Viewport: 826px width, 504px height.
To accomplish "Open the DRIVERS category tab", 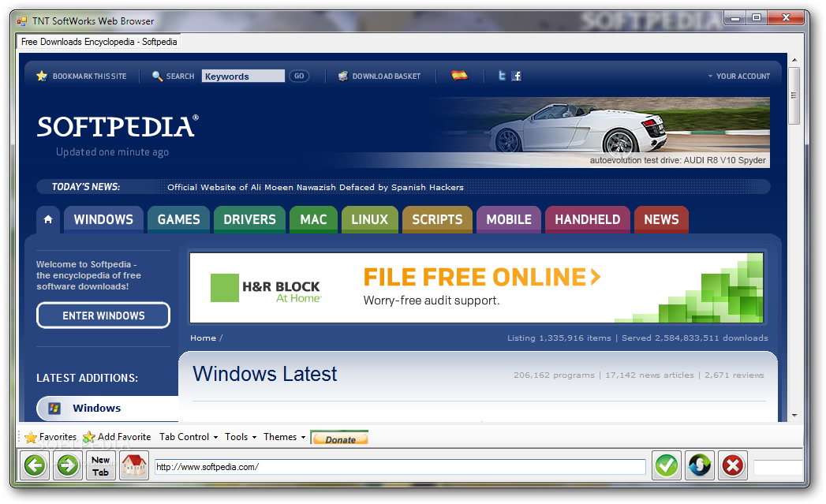I will [x=250, y=219].
